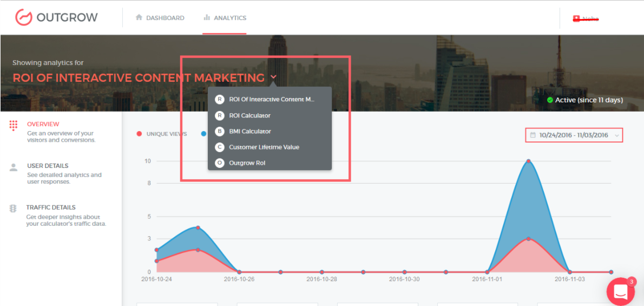The height and width of the screenshot is (306, 644).
Task: Open the Analytics tab
Action: pos(225,18)
